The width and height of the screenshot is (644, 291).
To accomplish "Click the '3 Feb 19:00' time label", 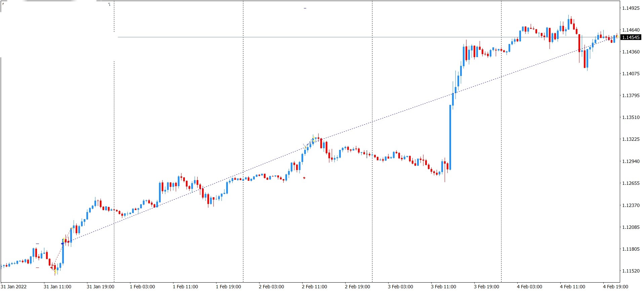I will click(x=486, y=287).
